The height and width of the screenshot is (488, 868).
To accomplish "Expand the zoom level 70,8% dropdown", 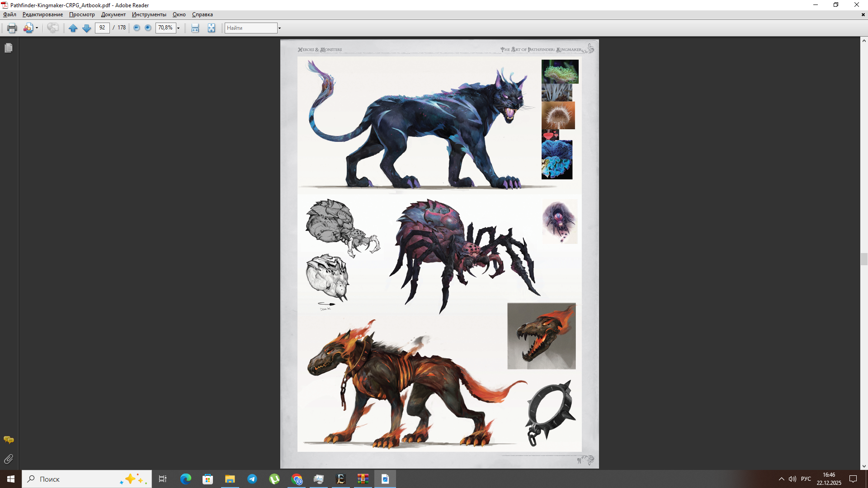I will [x=179, y=28].
